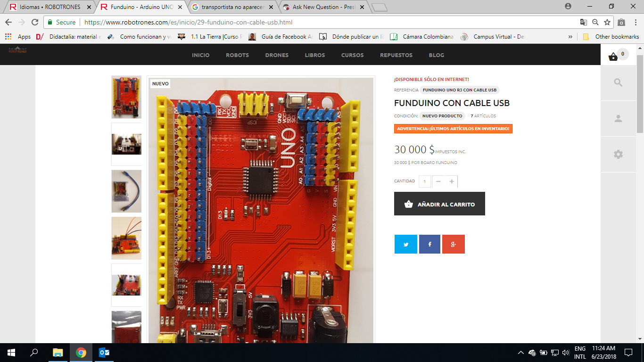Open the Chrome profile icon in the title bar
Viewport: 644px width, 362px height.
coord(568,6)
